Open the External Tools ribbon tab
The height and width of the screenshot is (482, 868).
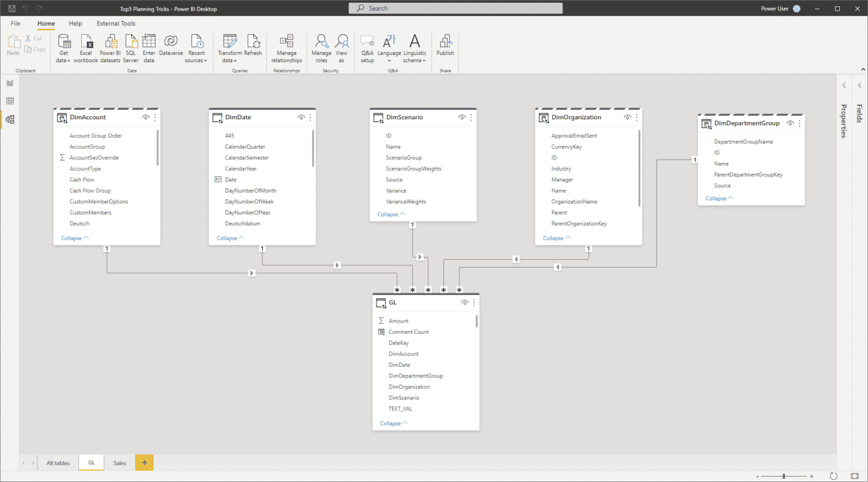click(x=116, y=23)
